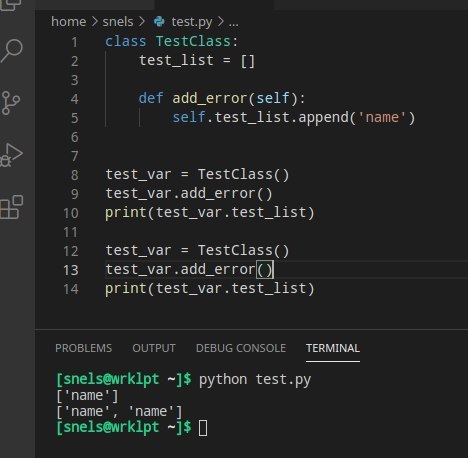
Task: Click terminal output ['name'] on first output line
Action: (87, 396)
